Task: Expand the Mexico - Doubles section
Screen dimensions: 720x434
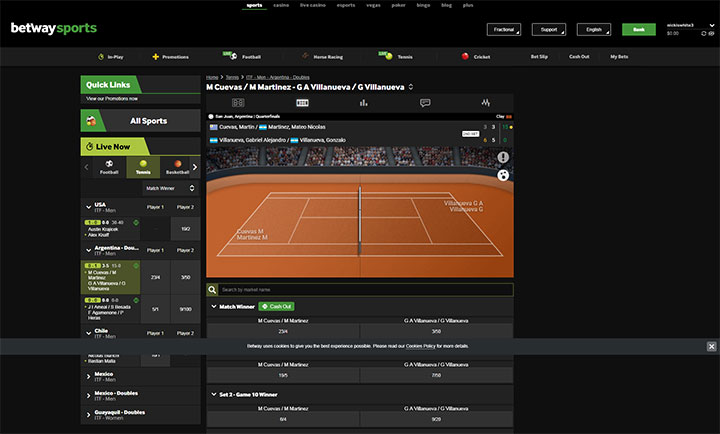Action: 89,395
